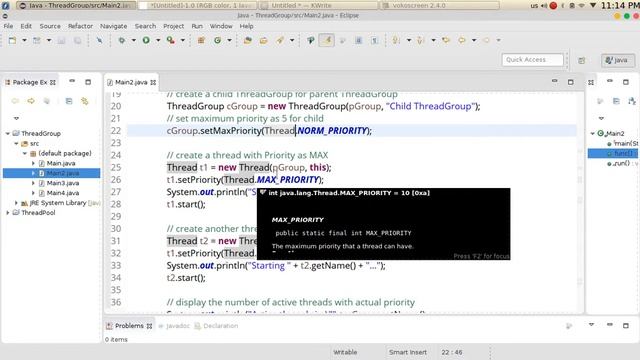Select the Main2.java editor tab
The image size is (640, 360).
pyautogui.click(x=131, y=82)
